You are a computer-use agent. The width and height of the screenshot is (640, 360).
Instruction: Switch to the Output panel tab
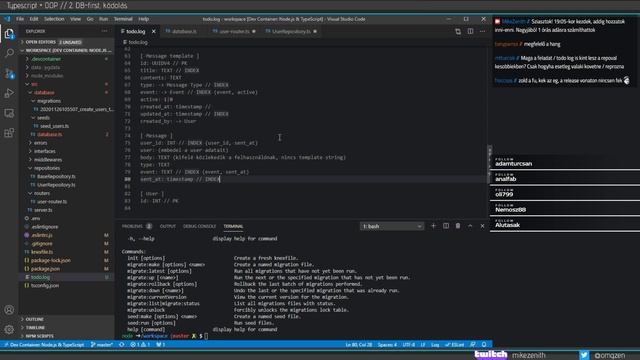(x=167, y=226)
